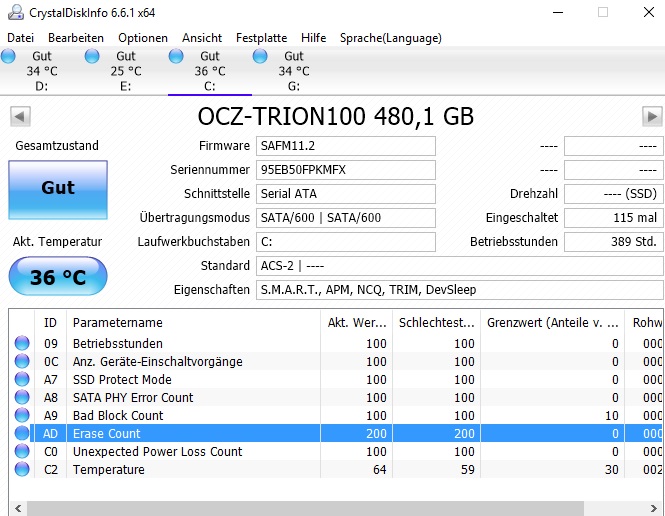This screenshot has width=665, height=516.
Task: Click the blue status orb for drive C:
Action: pyautogui.click(x=176, y=56)
